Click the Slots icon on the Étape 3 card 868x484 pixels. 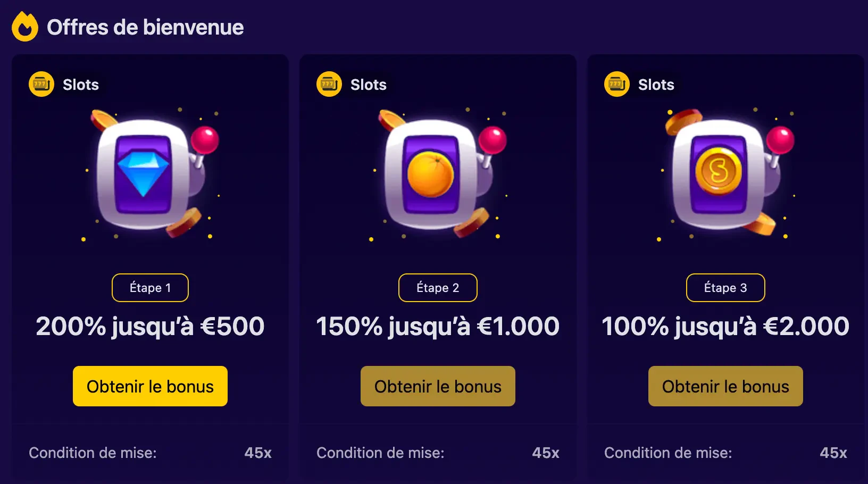617,84
